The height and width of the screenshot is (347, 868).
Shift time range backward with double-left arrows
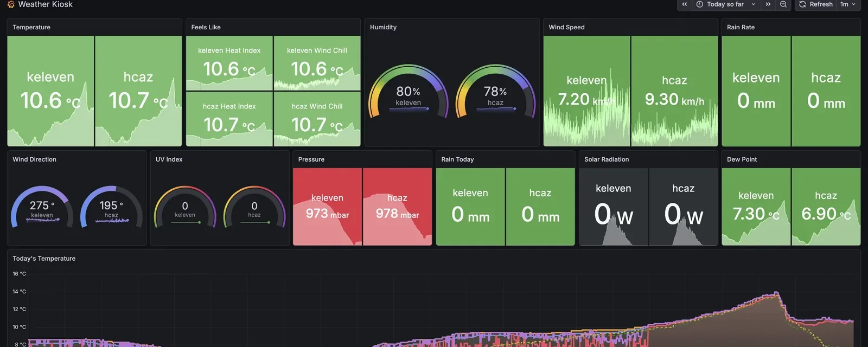coord(685,4)
